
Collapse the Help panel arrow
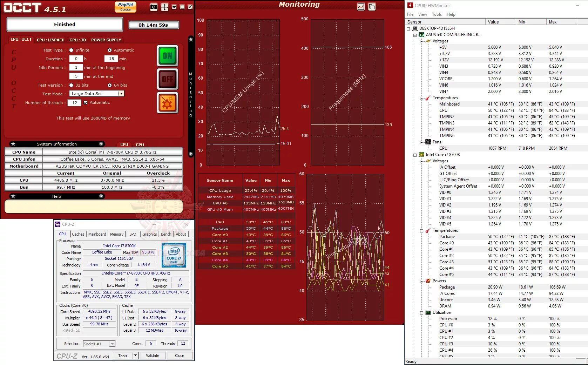click(x=101, y=196)
